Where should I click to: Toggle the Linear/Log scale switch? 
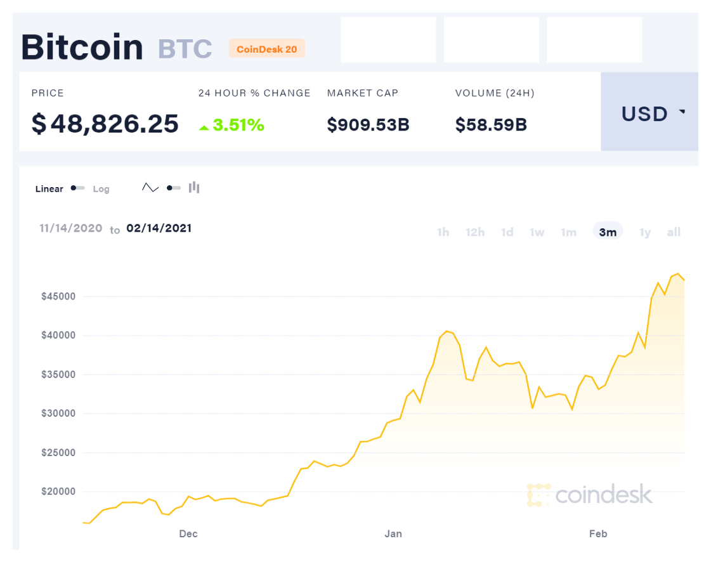pos(77,188)
